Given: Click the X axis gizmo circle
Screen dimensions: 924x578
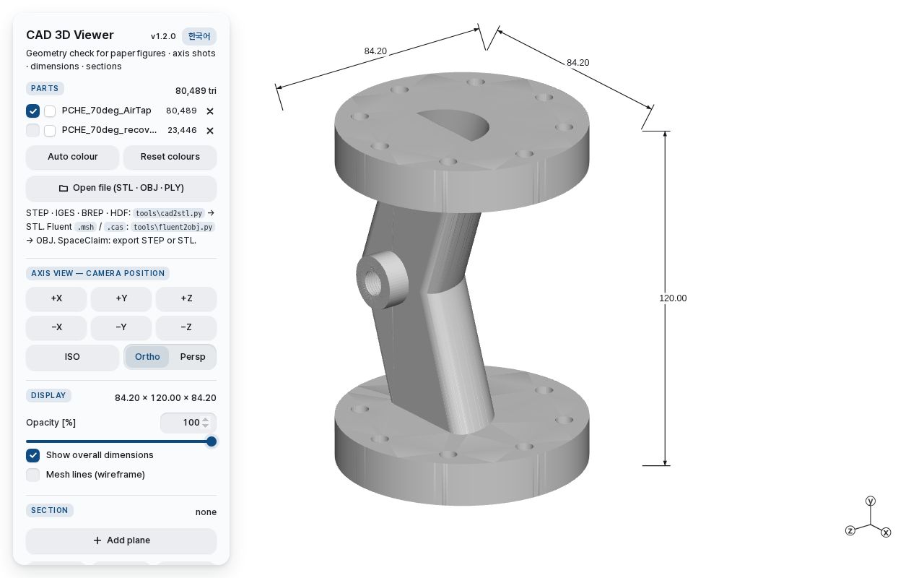Looking at the screenshot, I should pos(886,532).
